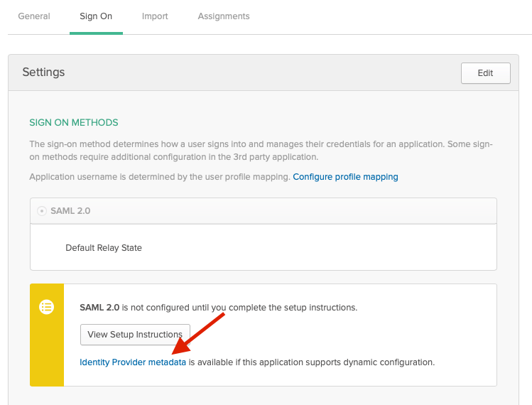532x405 pixels.
Task: Click the Application username mapping sentence
Action: (160, 177)
